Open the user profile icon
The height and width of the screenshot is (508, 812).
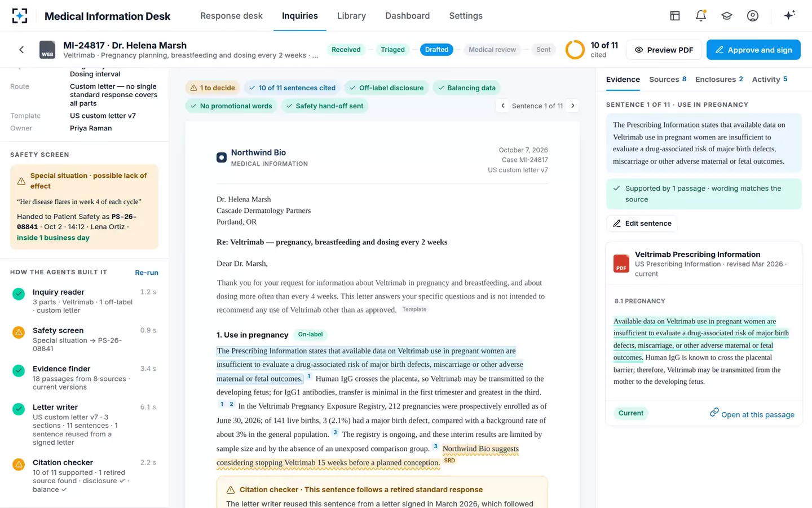coord(753,16)
